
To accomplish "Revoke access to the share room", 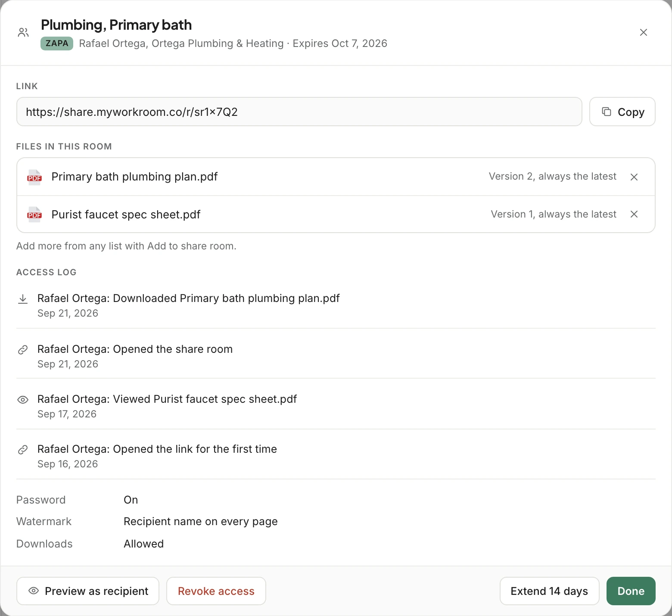I will coord(216,591).
